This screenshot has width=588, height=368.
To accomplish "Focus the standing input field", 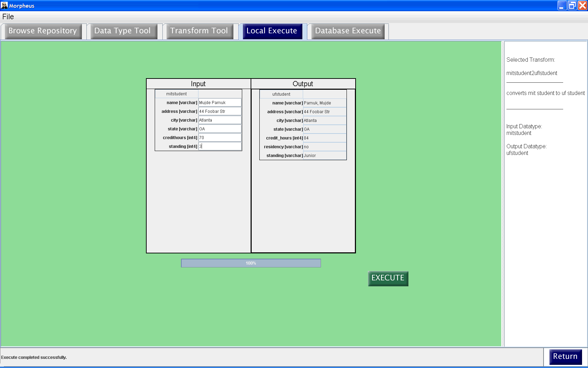I will pos(220,146).
